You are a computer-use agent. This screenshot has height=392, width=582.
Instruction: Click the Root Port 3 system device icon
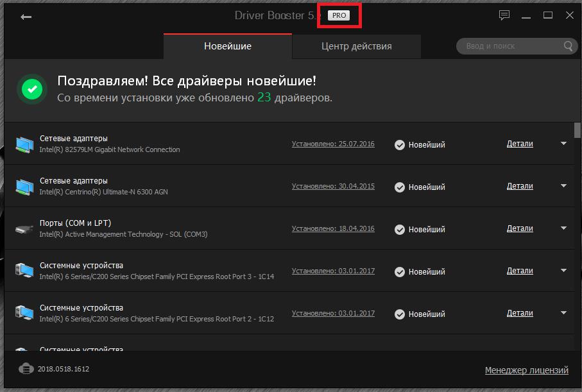click(24, 271)
